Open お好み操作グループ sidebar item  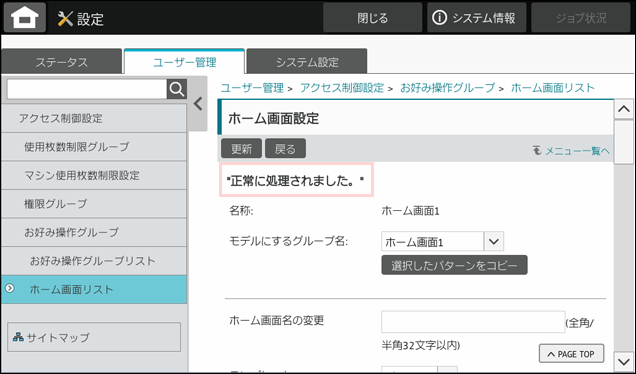[x=94, y=232]
